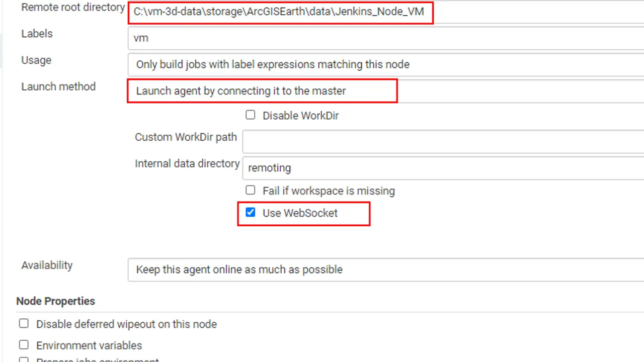The height and width of the screenshot is (362, 644).
Task: Click the Fail if workspace is missing label
Action: pos(329,191)
